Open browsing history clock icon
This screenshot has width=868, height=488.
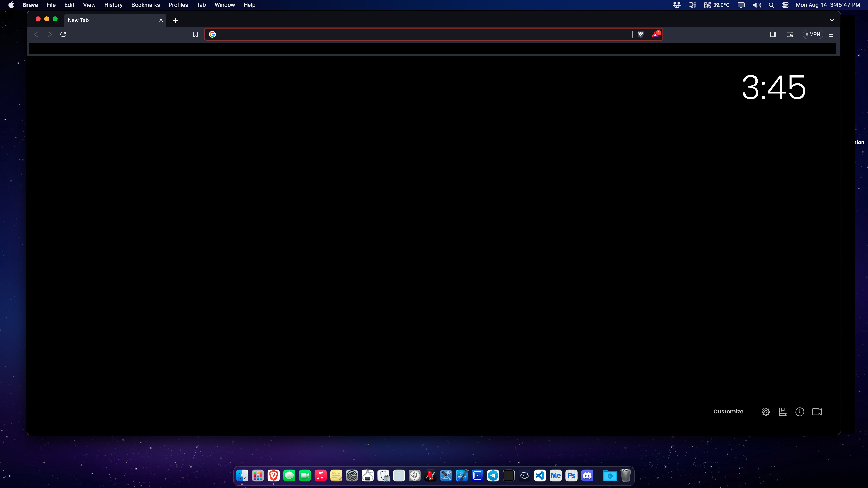tap(800, 412)
